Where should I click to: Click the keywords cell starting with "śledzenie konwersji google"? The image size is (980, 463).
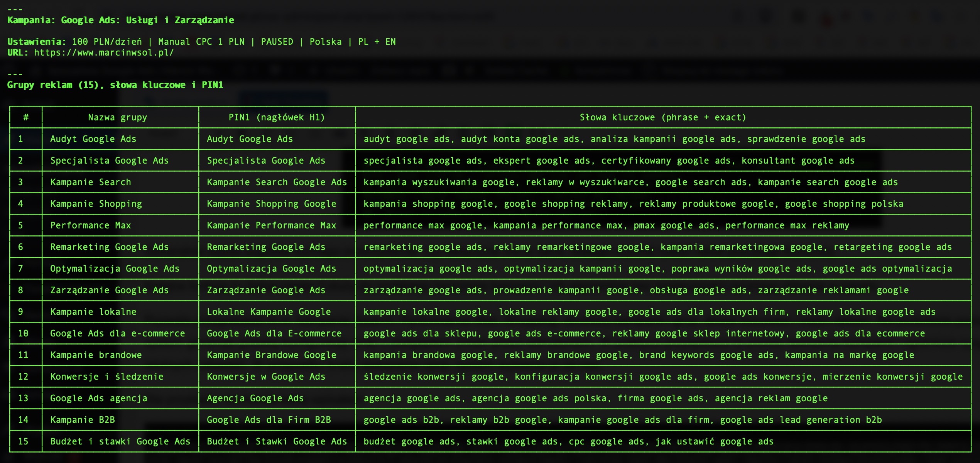pyautogui.click(x=663, y=377)
